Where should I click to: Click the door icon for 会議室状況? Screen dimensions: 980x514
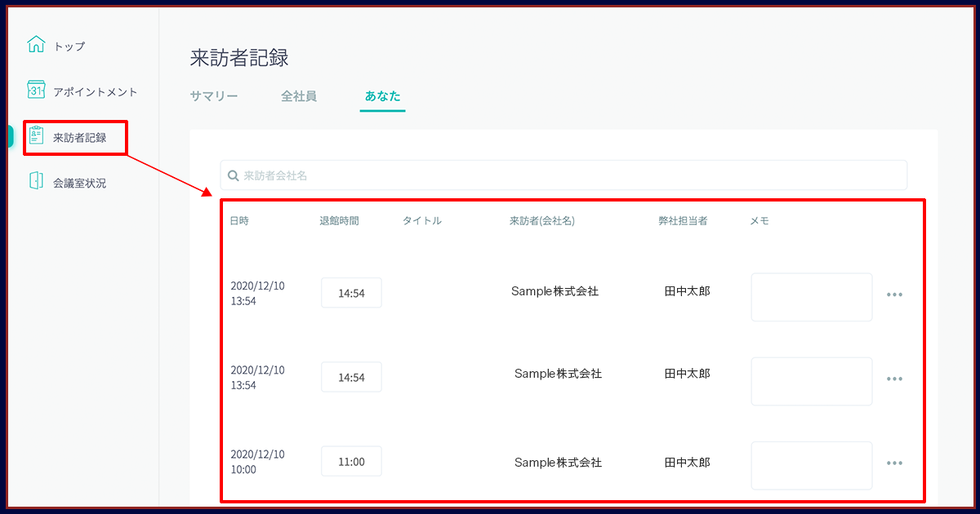36,181
